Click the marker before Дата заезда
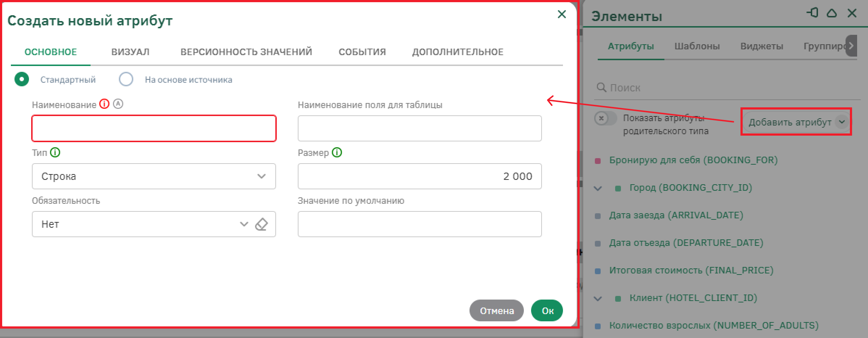The image size is (868, 338). pos(598,216)
